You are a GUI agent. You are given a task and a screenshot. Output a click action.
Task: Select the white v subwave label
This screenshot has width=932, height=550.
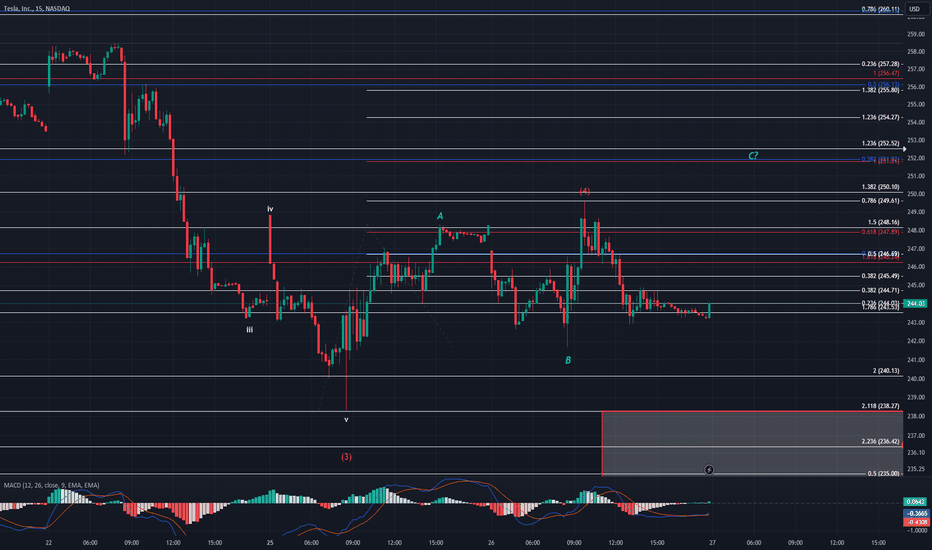tap(347, 419)
